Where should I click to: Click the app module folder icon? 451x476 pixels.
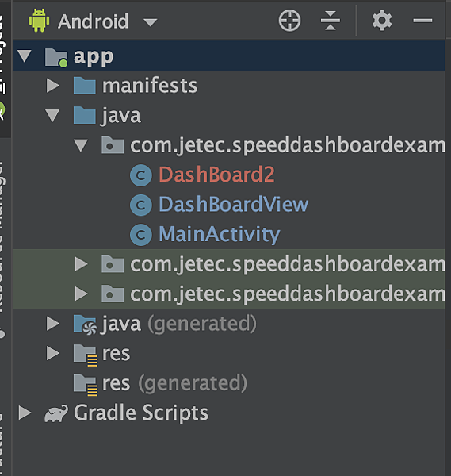pos(55,57)
